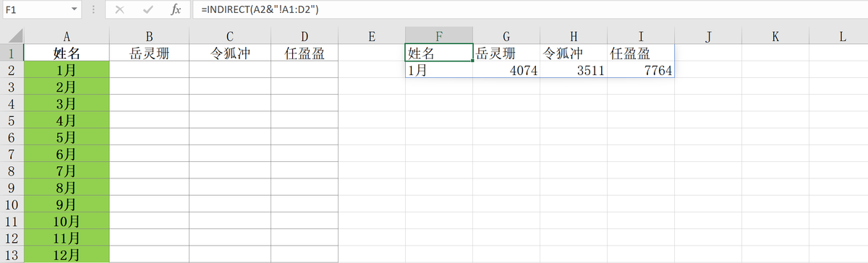Click cell G1 containing 岳灵珊
The height and width of the screenshot is (263, 868).
click(x=506, y=53)
